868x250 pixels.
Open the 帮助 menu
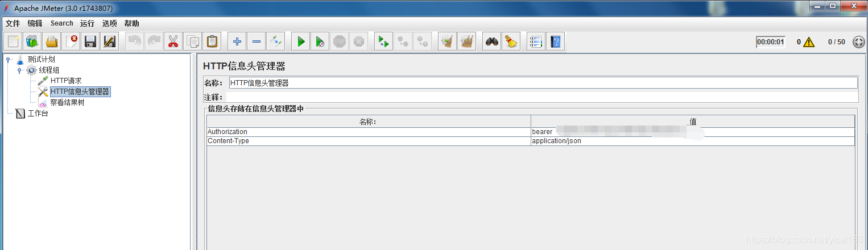(x=131, y=23)
